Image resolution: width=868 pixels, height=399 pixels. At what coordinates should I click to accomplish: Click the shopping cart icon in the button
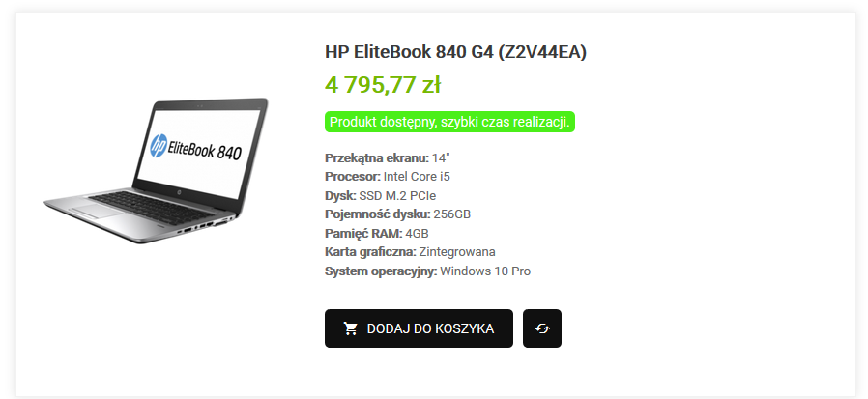(x=351, y=328)
